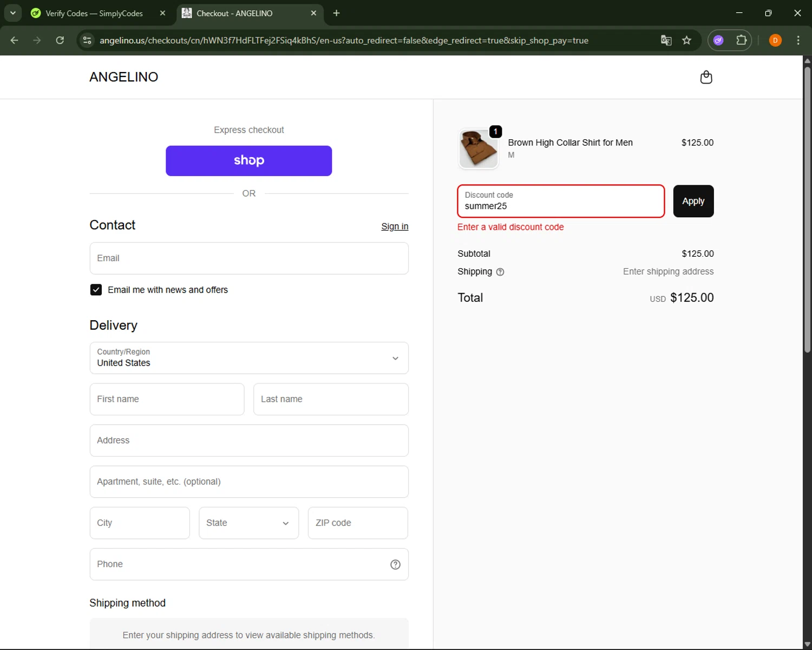Click the ZIP code field
This screenshot has width=812, height=650.
tap(358, 523)
